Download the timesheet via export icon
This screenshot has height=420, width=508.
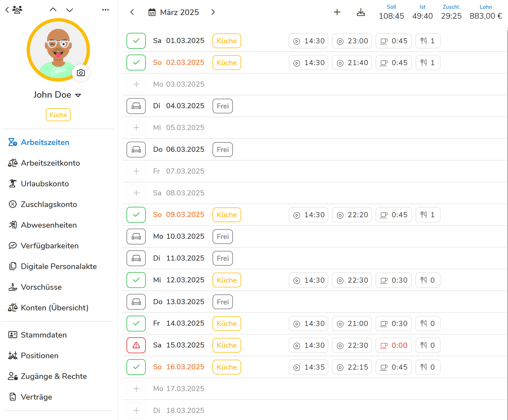coord(361,12)
